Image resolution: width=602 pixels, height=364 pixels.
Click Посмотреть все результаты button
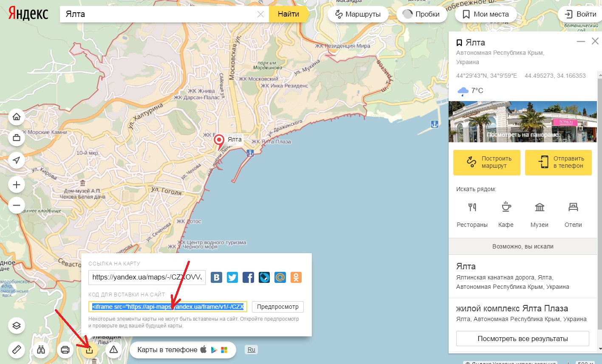pos(523,339)
